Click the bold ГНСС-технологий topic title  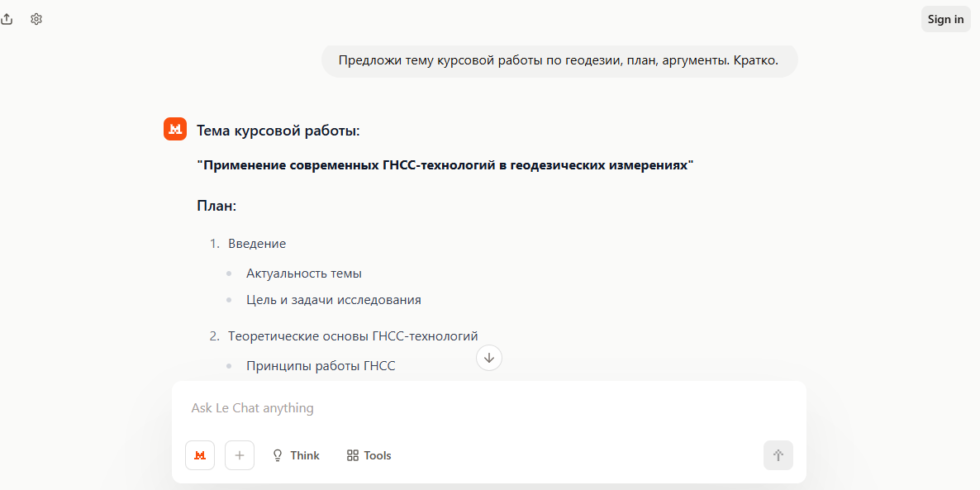click(x=445, y=165)
